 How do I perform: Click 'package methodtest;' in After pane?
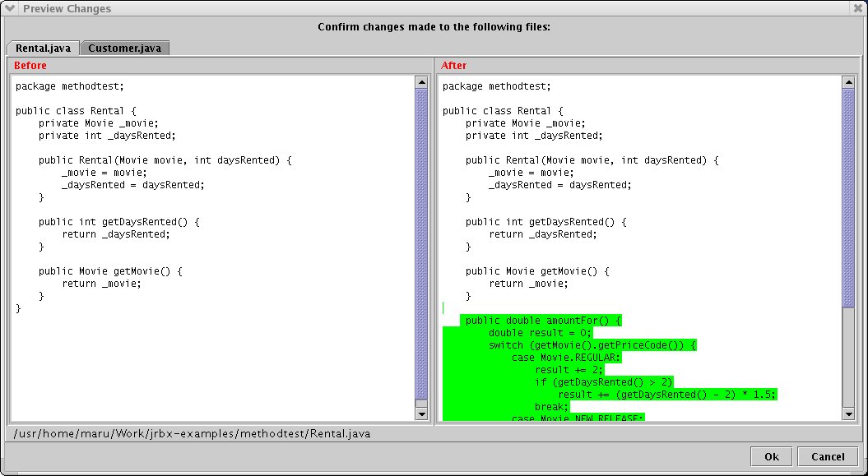point(497,86)
